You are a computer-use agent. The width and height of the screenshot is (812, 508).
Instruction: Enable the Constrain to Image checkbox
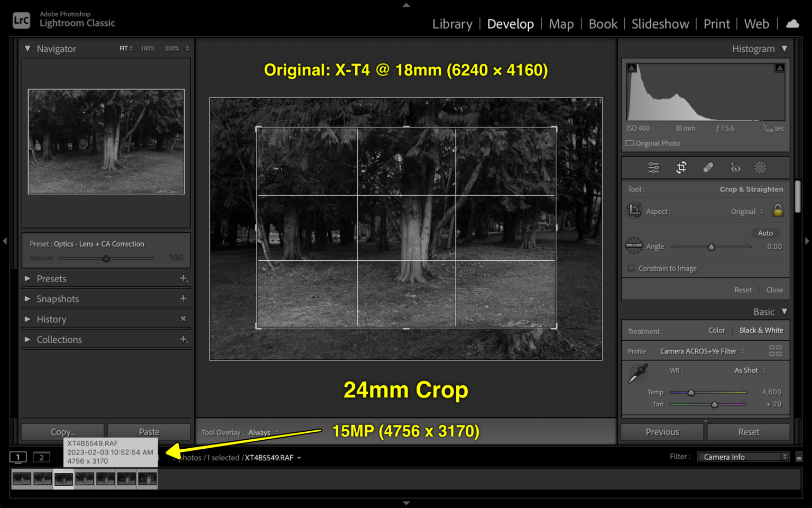click(x=631, y=268)
